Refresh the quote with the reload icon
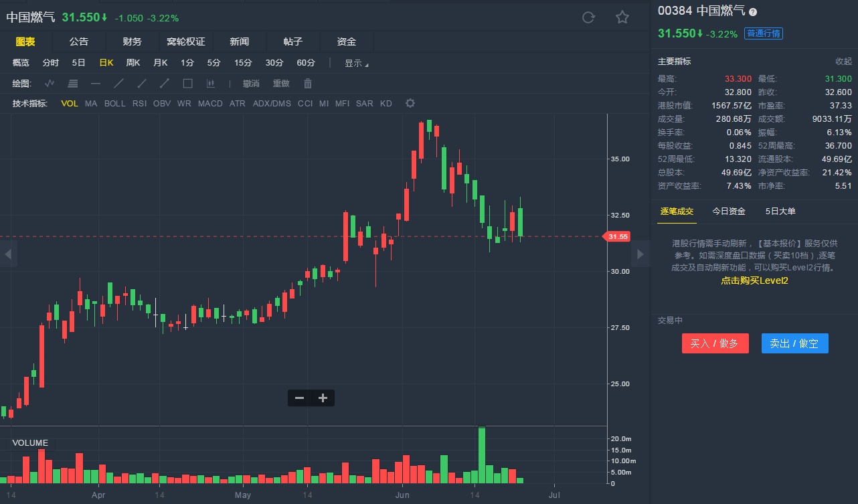Viewport: 858px width, 504px height. [x=588, y=17]
